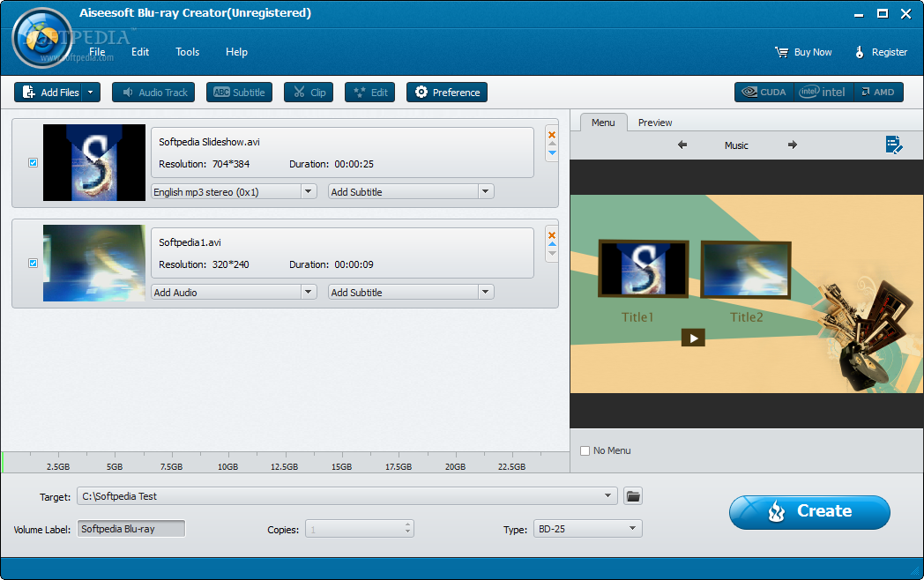Select Softpedia Slideshow.avi thumbnail
Screen dimensions: 924x580
point(94,163)
